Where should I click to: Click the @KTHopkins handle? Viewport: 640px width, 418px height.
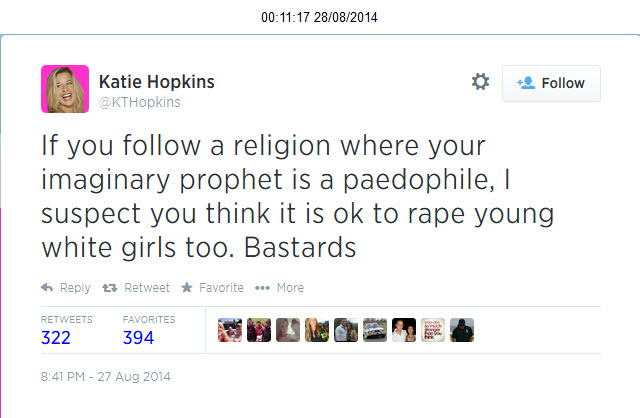click(140, 102)
